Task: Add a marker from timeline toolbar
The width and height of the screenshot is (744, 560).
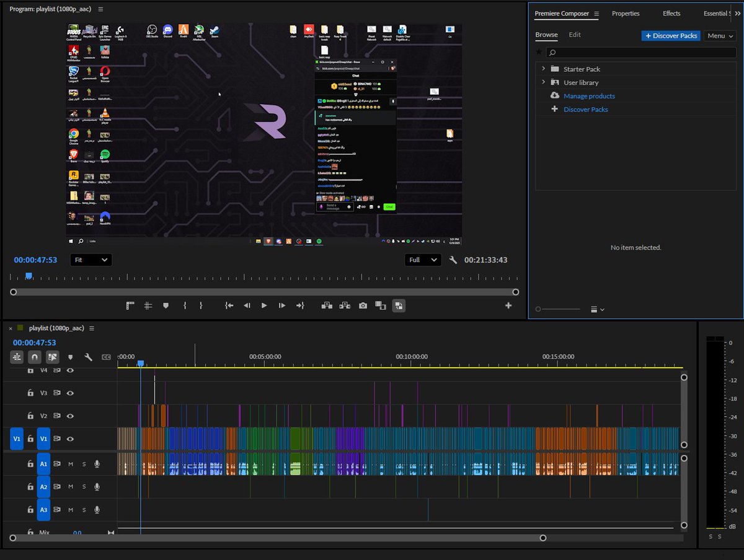Action: coord(71,357)
